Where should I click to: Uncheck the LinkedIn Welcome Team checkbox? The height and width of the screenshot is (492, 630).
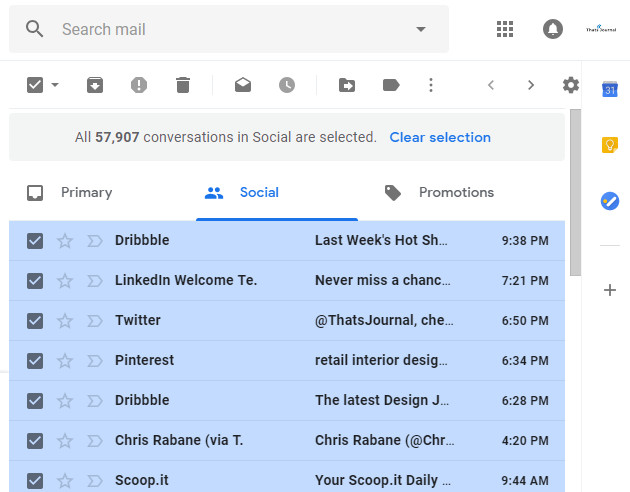click(35, 280)
